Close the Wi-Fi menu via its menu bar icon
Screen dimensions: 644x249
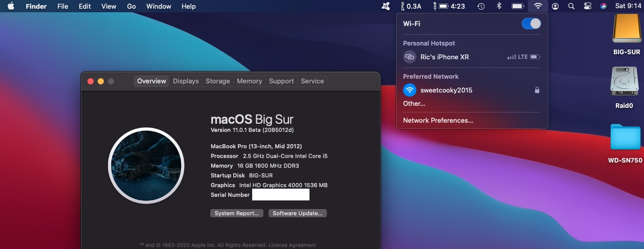coord(538,6)
